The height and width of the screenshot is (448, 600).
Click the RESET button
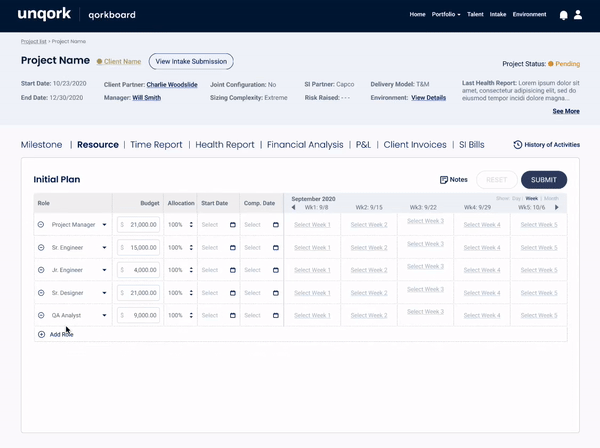coord(497,180)
